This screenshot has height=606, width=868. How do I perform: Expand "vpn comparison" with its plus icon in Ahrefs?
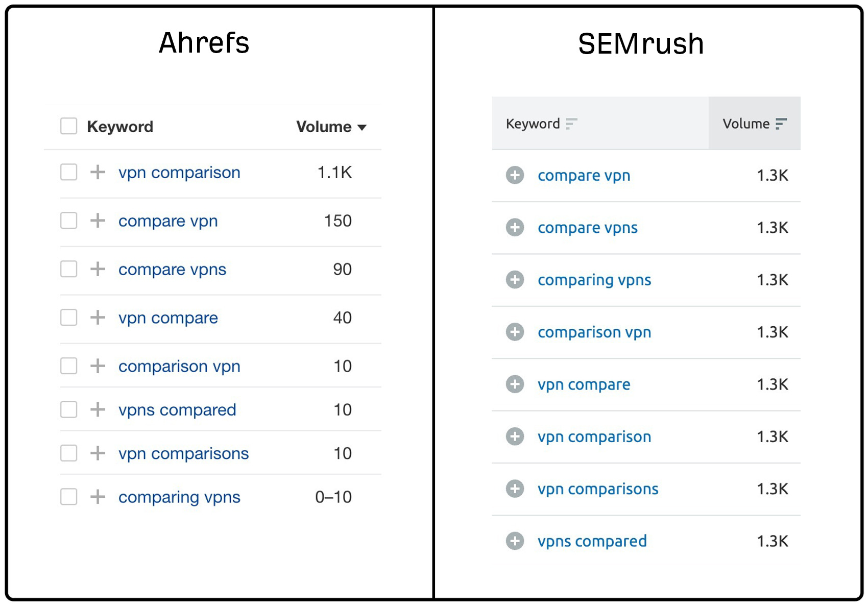pos(97,172)
